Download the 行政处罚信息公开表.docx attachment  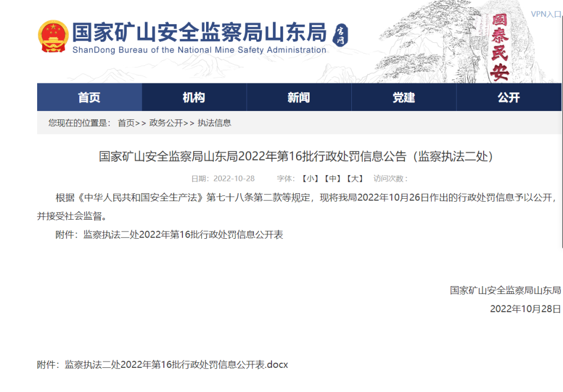176,364
